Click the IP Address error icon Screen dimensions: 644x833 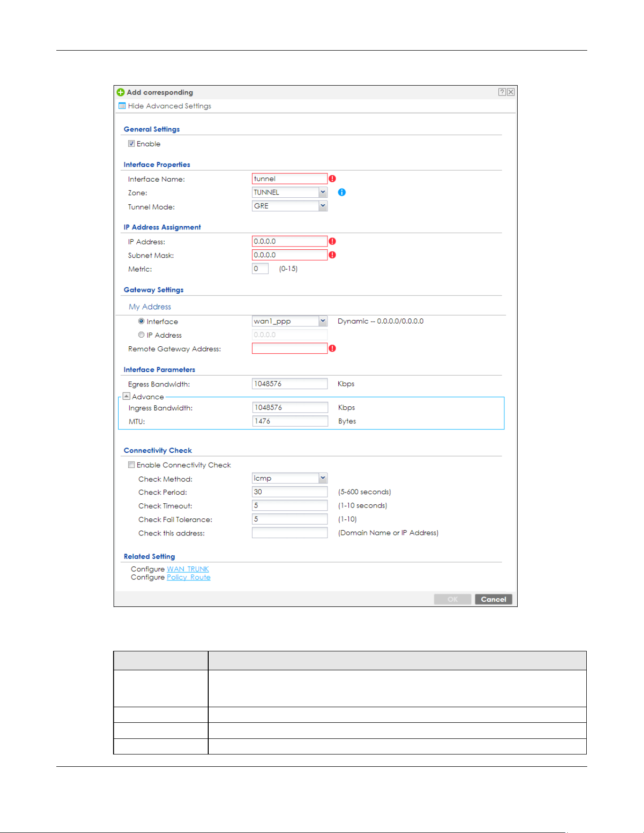click(332, 241)
